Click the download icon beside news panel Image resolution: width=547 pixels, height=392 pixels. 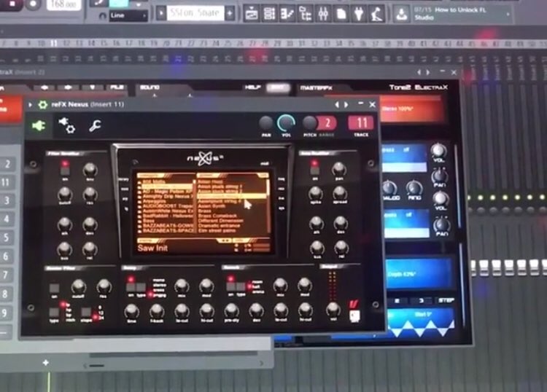coord(402,15)
